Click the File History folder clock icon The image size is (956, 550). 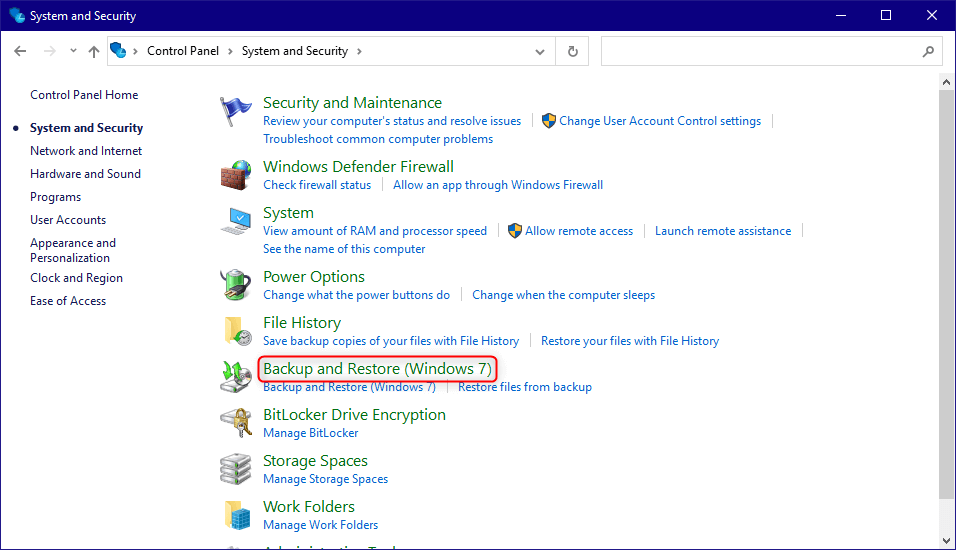[238, 331]
